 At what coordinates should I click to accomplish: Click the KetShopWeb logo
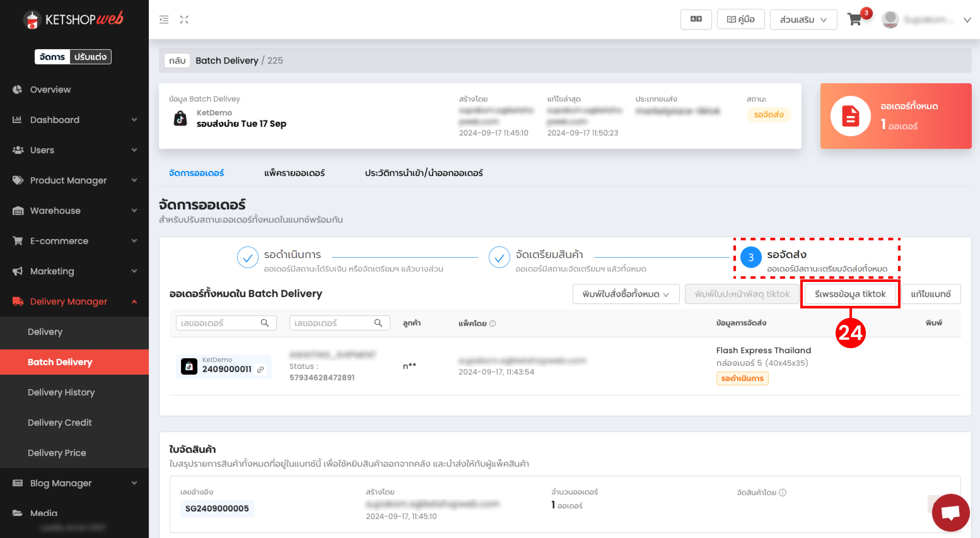[x=74, y=19]
